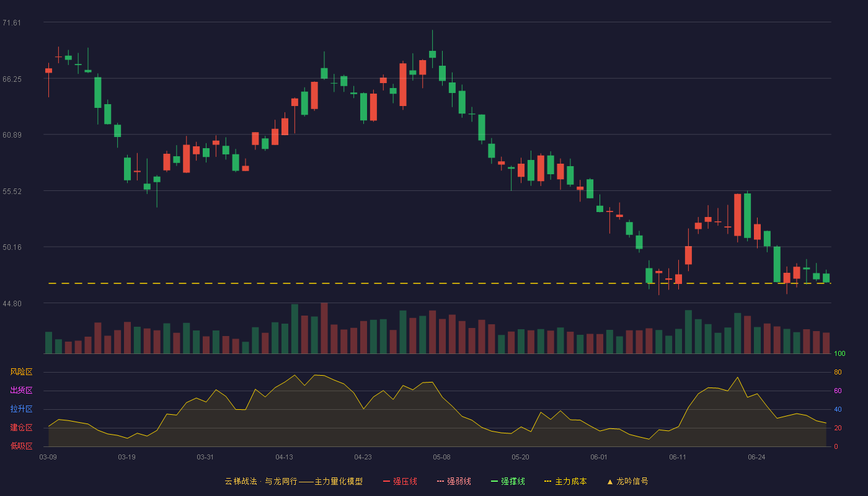The width and height of the screenshot is (868, 496).
Task: Click the 出货区 zone label
Action: (x=22, y=391)
